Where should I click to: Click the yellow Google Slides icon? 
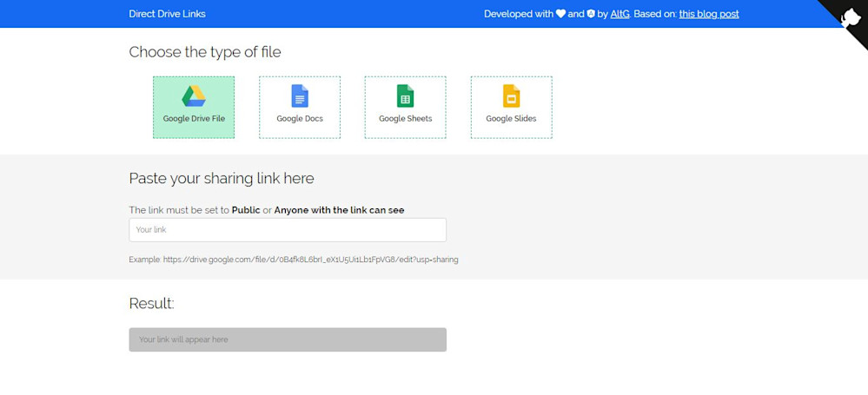click(512, 95)
